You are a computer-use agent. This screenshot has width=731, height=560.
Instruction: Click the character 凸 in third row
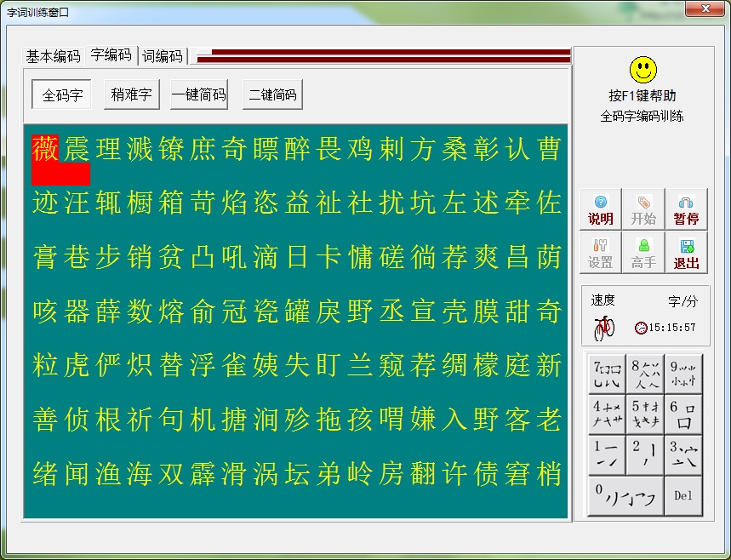point(203,257)
